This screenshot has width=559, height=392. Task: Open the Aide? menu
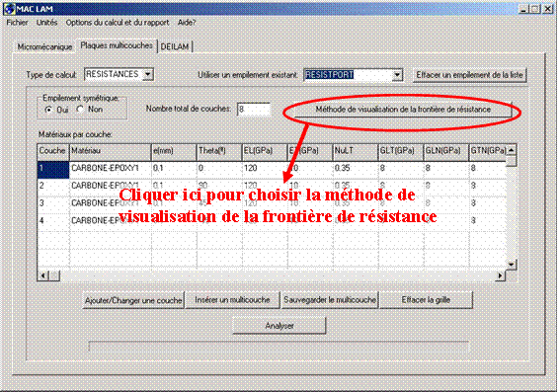point(187,23)
